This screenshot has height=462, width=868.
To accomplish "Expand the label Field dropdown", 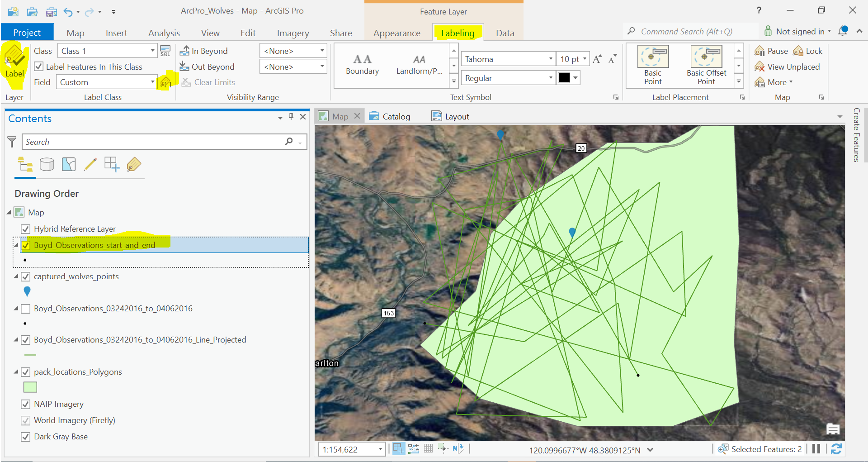I will [152, 82].
